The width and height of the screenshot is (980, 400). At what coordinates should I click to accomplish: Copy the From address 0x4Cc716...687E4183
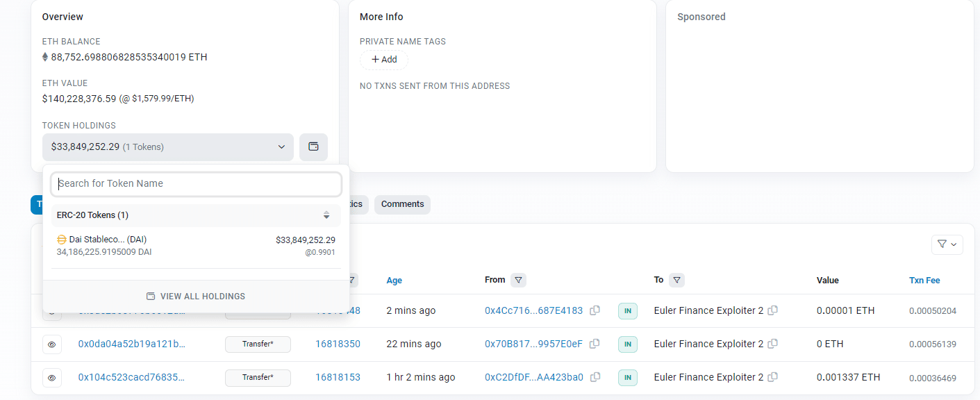(x=595, y=310)
